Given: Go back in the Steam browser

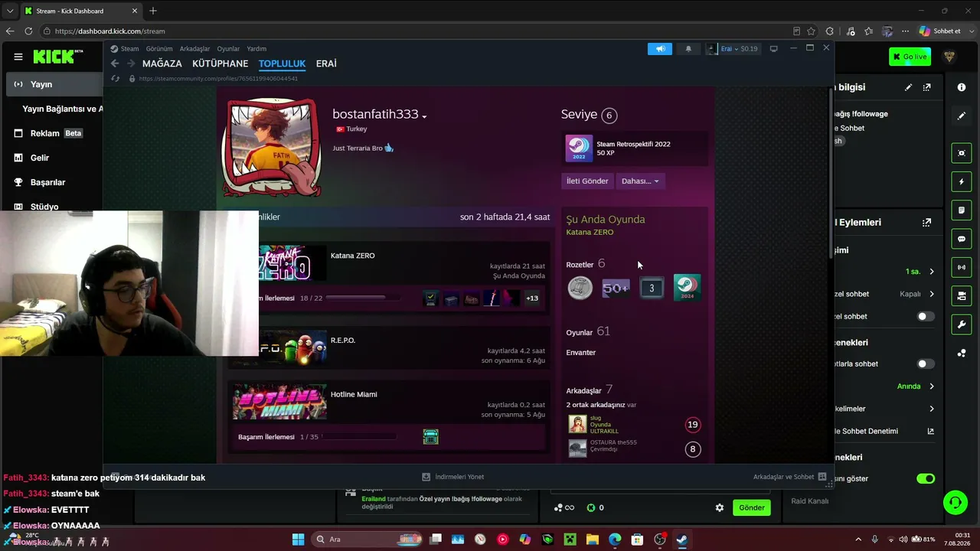Looking at the screenshot, I should coord(115,64).
